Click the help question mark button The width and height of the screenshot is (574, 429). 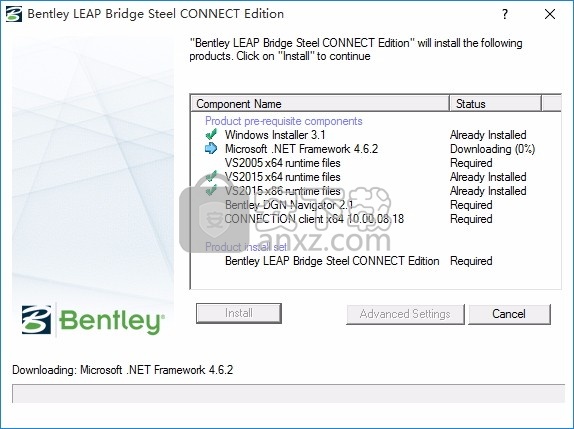(x=505, y=14)
